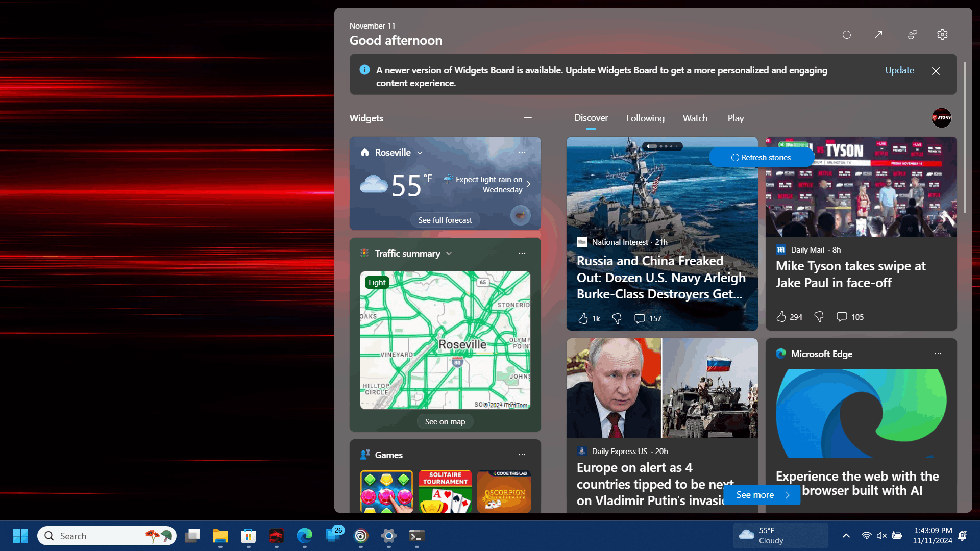Dislike the Russia and China destroyers story
This screenshot has height=551, width=980.
tap(617, 318)
